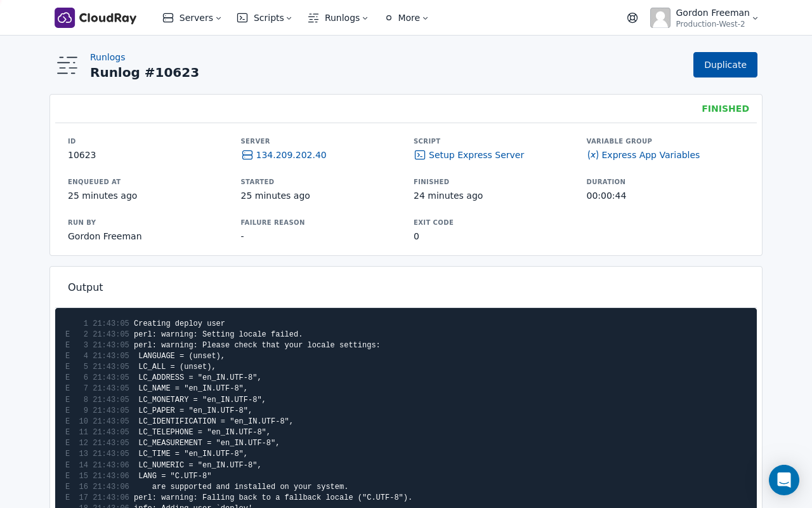Open the help life-ring icon
Screen dimensions: 812x508
tap(632, 17)
